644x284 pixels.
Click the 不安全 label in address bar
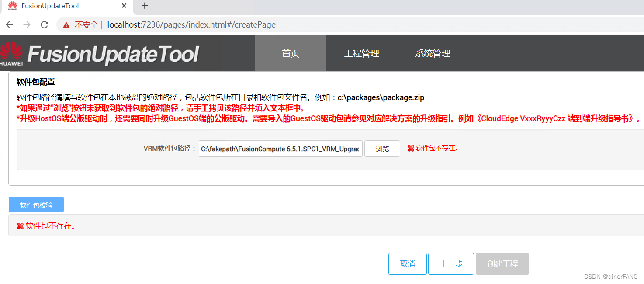coord(86,25)
